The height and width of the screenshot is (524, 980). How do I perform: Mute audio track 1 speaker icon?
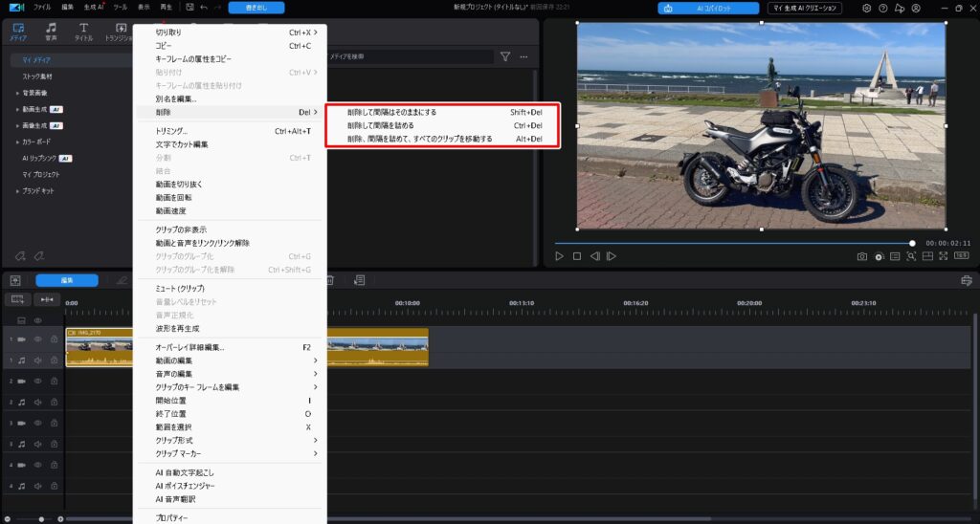click(x=37, y=360)
